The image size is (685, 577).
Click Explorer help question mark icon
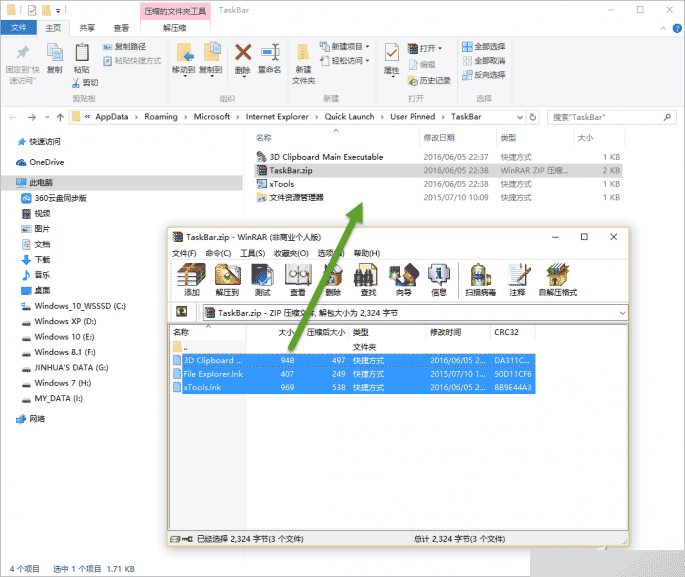[677, 28]
